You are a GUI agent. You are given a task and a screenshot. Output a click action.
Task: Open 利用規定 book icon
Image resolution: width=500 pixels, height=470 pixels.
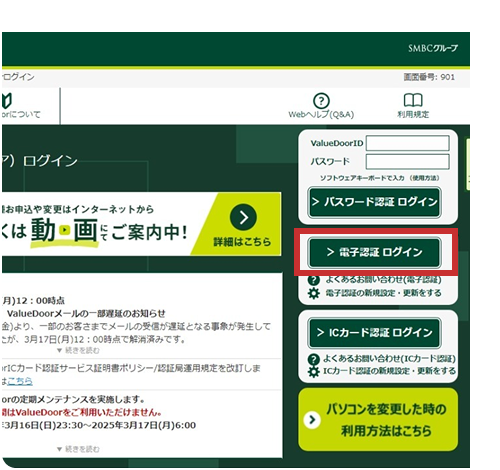coord(413,100)
